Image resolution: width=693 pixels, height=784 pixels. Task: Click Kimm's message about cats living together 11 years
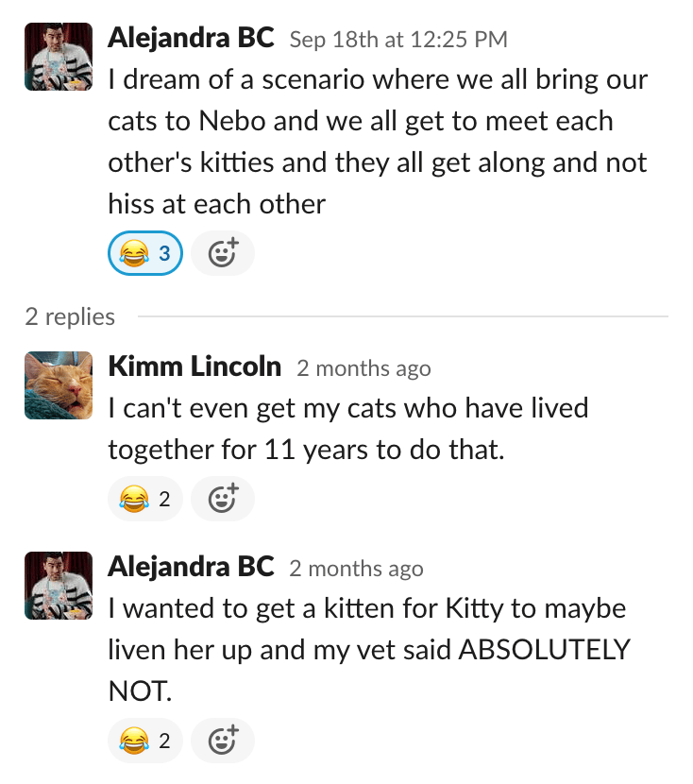pos(347,430)
